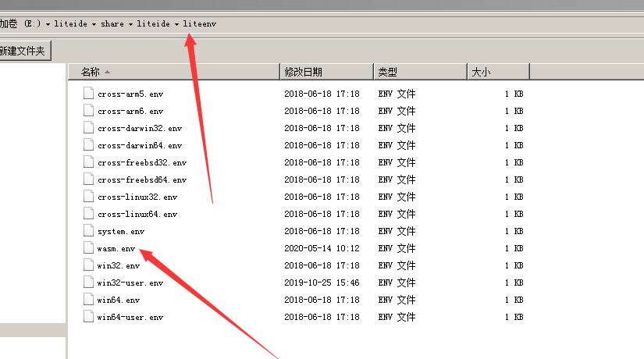This screenshot has width=644, height=359.
Task: Click the cross-freebsd64.env file icon
Action: 88,179
